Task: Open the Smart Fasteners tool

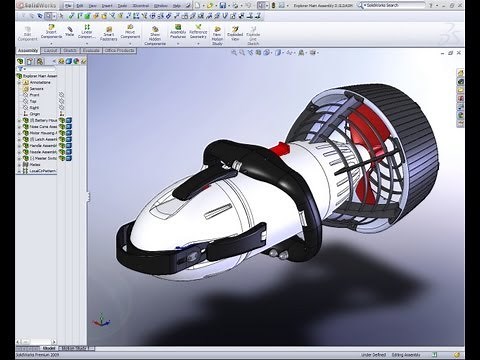Action: coord(109,34)
